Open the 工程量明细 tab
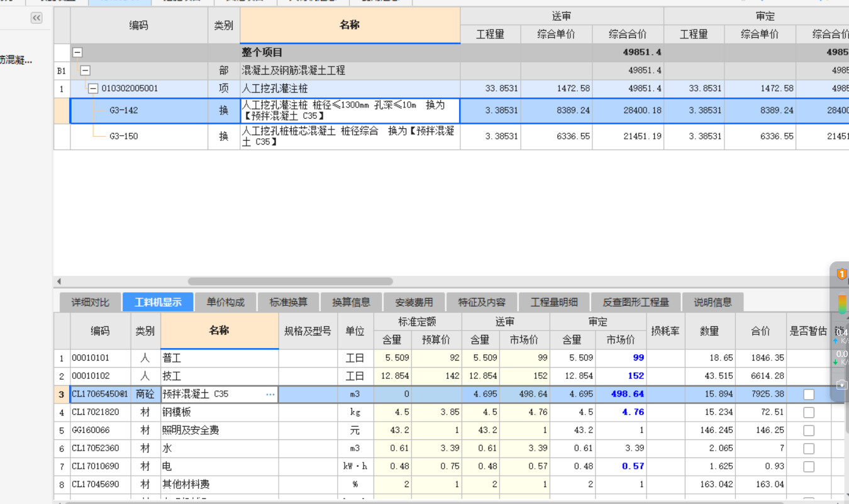 point(554,302)
